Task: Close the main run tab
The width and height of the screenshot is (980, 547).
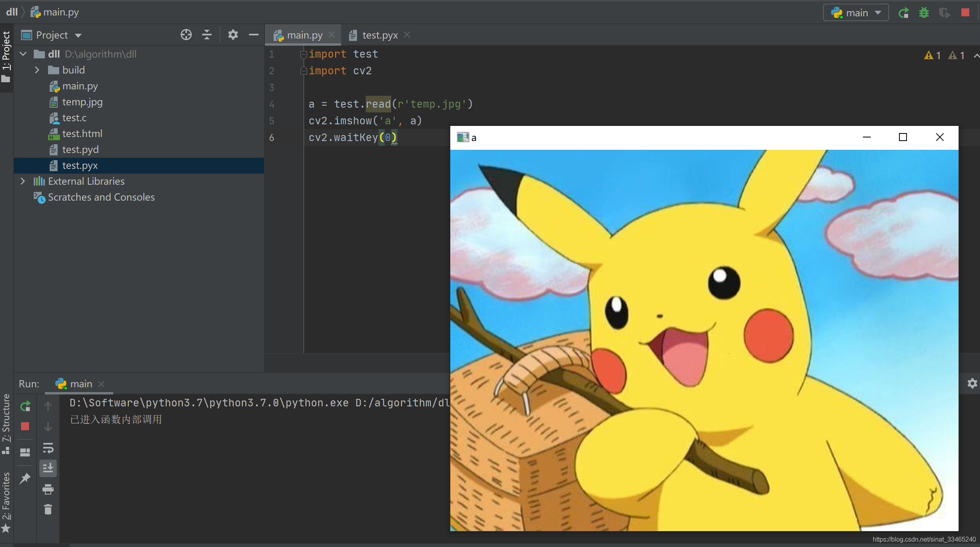Action: [x=101, y=384]
